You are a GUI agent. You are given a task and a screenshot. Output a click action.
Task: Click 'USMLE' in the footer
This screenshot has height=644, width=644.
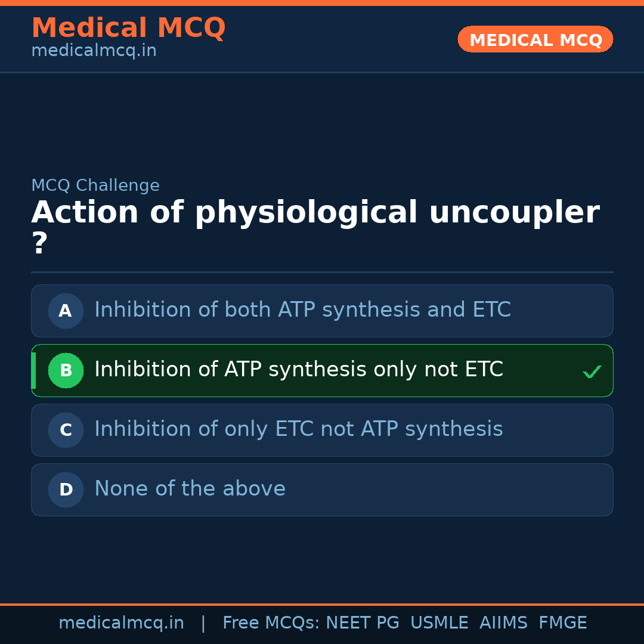coord(439,623)
